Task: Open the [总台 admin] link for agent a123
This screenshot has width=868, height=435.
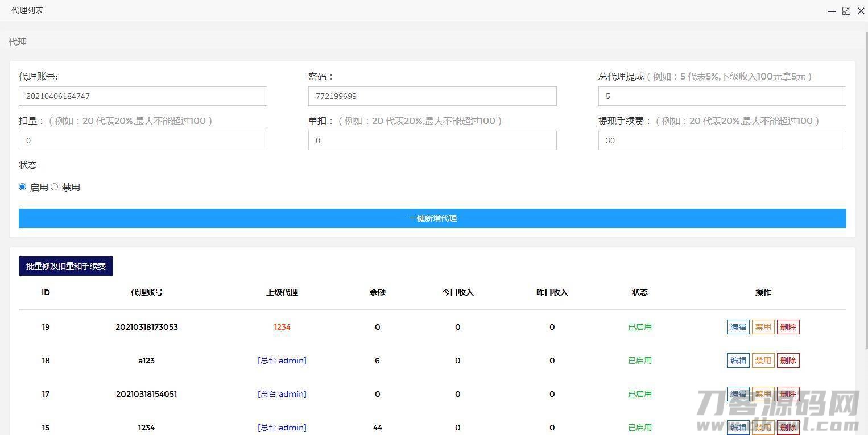Action: tap(282, 360)
